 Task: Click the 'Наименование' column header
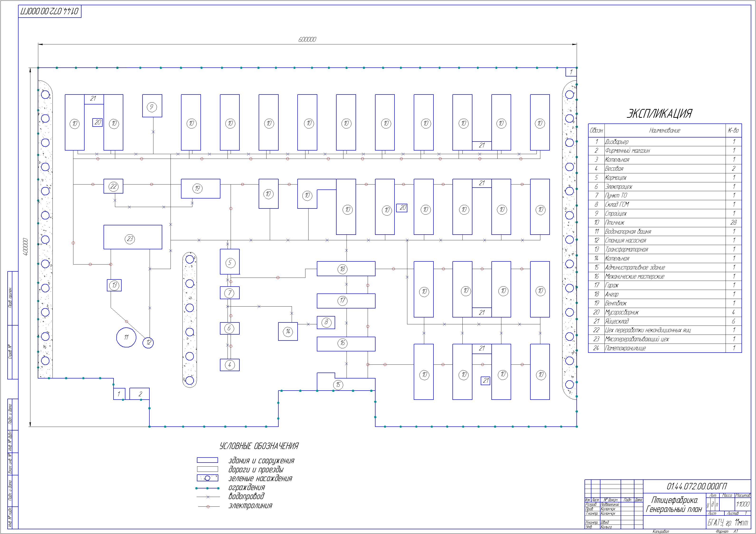pyautogui.click(x=665, y=131)
